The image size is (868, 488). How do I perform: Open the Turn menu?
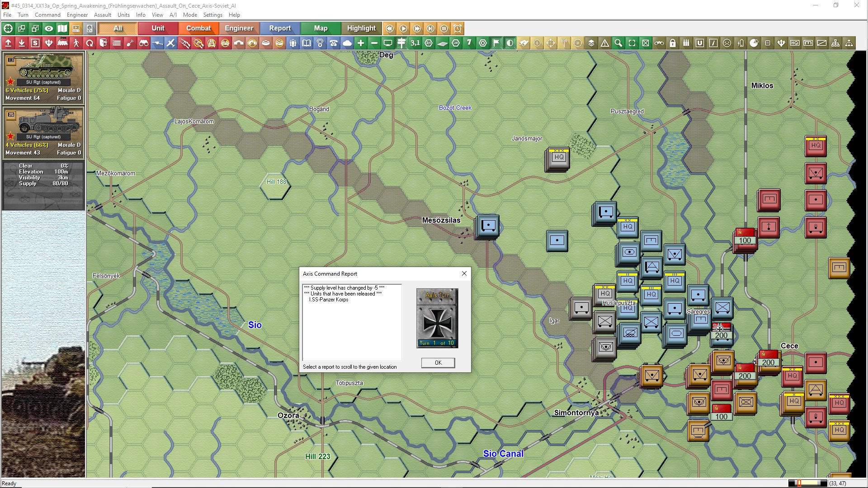point(23,14)
